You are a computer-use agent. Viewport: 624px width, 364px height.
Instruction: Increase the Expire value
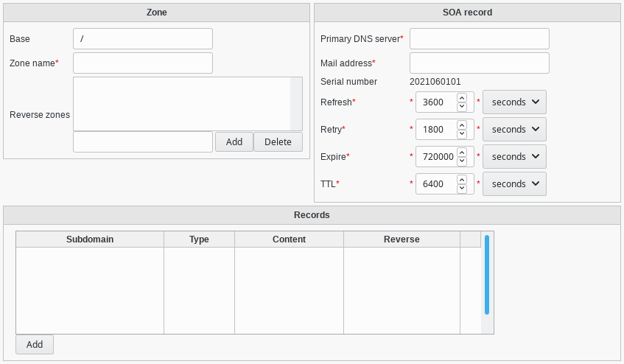point(462,153)
